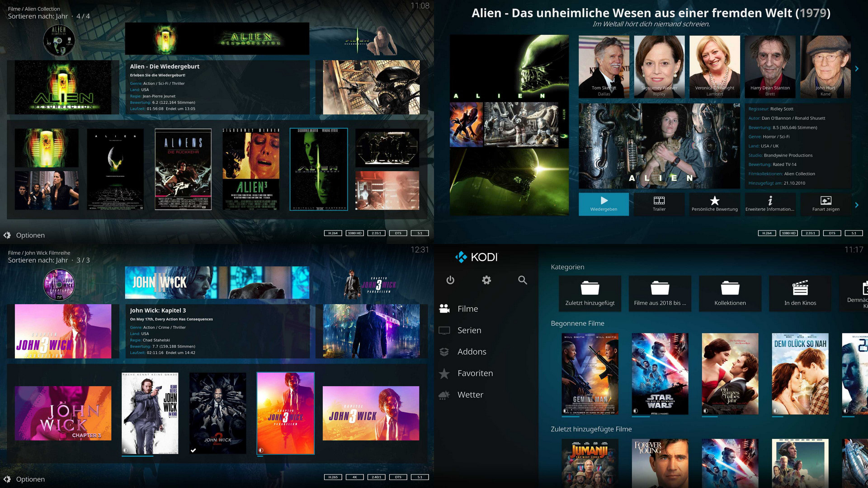Click the John Wick banner image
Screen dimensions: 868x488
[217, 282]
